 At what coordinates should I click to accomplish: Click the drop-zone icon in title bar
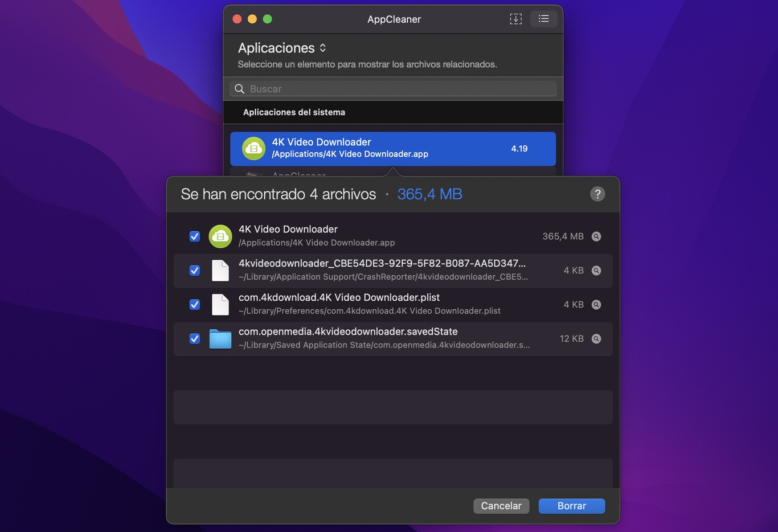tap(515, 19)
